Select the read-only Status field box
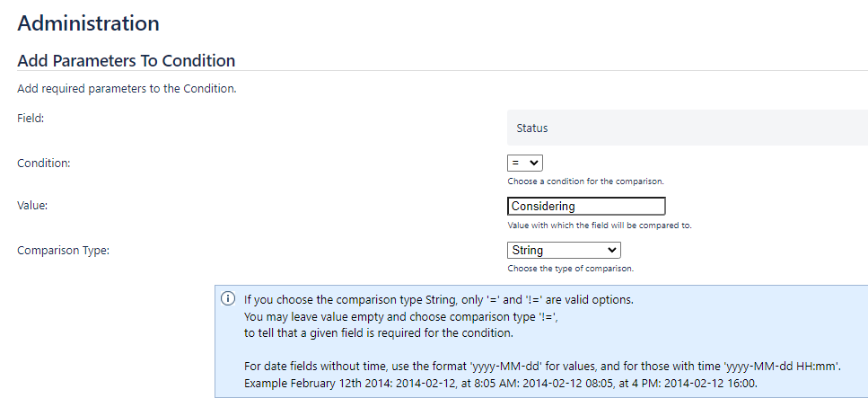The height and width of the screenshot is (407, 868). click(x=688, y=128)
